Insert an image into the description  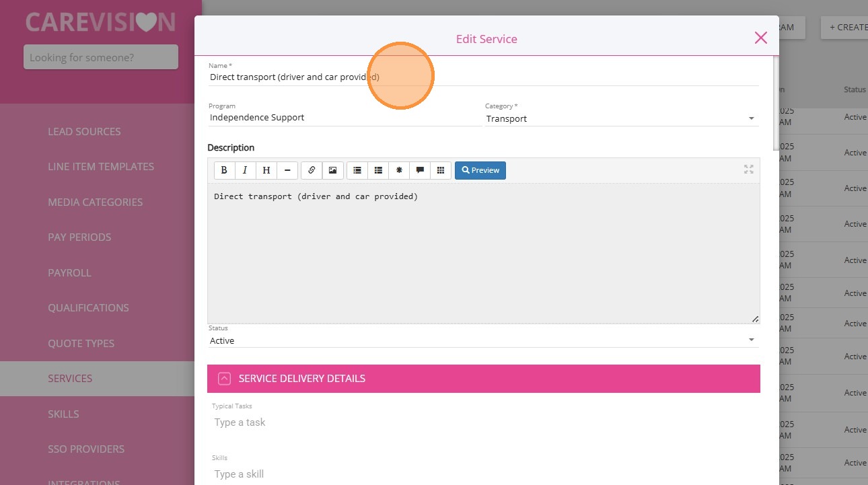[x=332, y=170]
